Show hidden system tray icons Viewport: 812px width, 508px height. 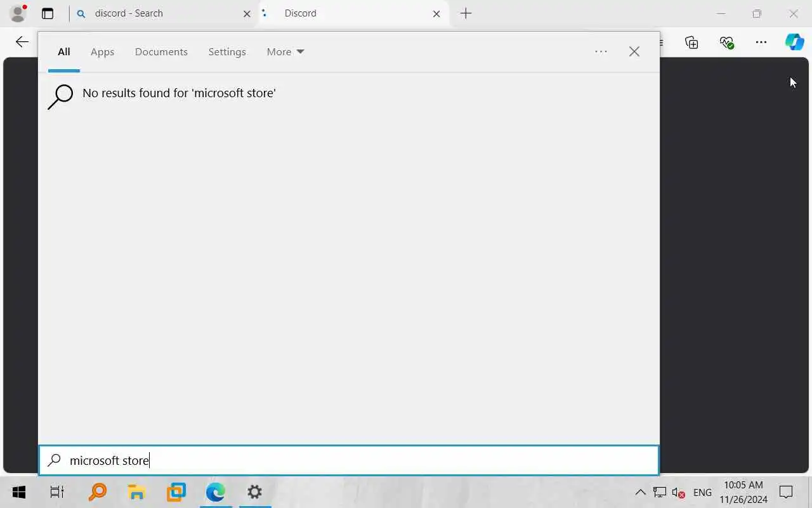[x=640, y=492]
